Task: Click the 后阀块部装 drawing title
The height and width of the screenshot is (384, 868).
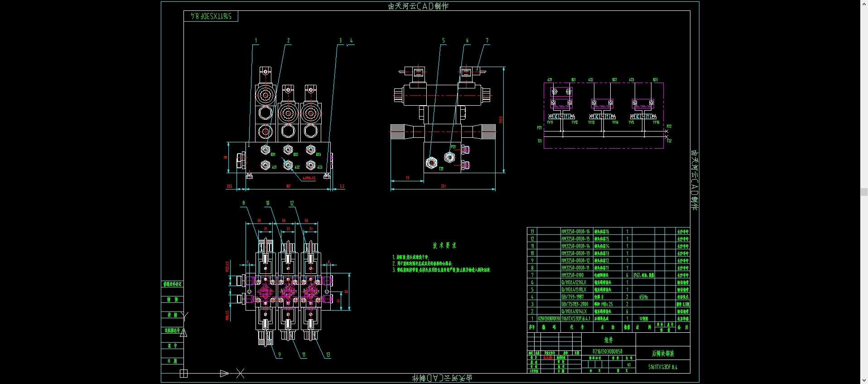Action: (663, 353)
